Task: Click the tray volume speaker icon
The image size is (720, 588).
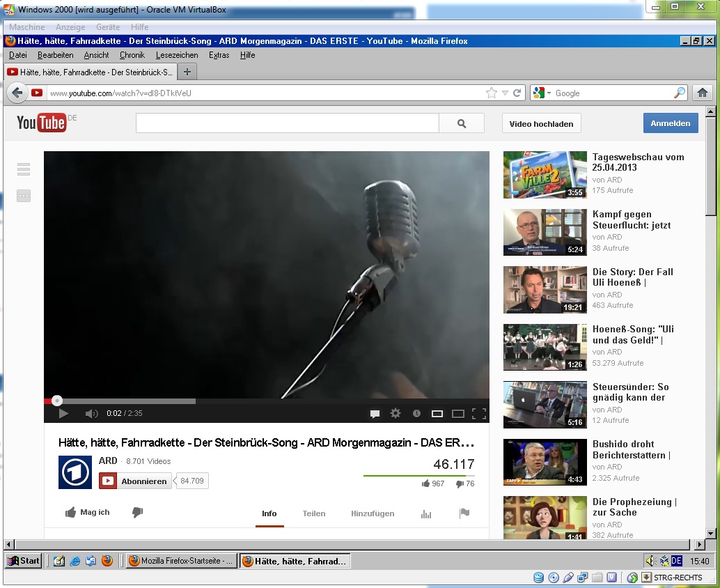Action: [650, 561]
